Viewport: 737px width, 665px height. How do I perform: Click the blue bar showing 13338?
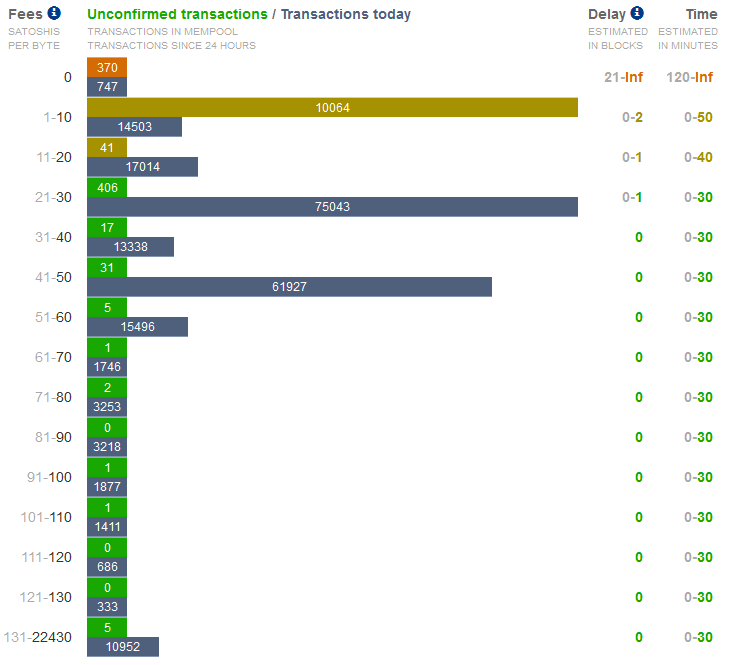tap(131, 247)
